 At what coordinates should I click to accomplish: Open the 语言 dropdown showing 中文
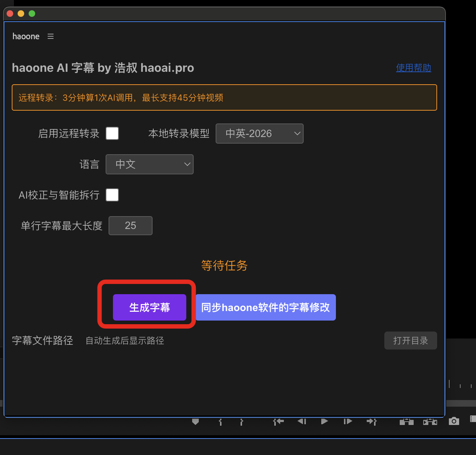point(150,164)
